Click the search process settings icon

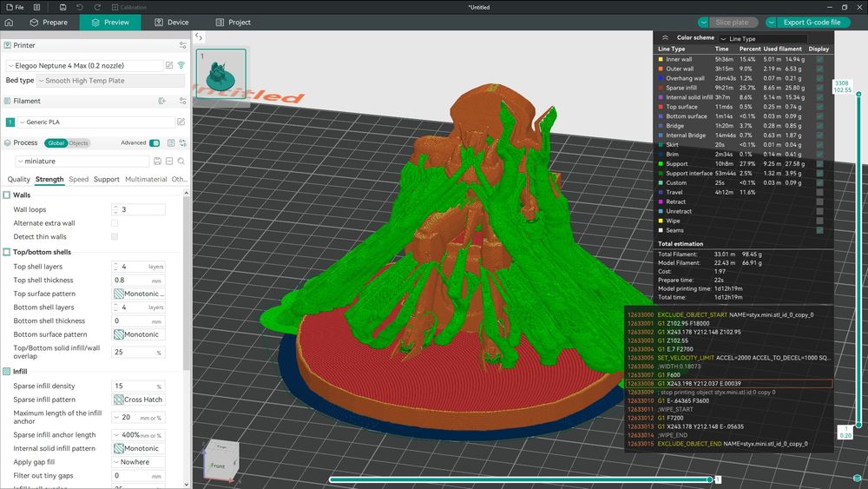pos(181,162)
